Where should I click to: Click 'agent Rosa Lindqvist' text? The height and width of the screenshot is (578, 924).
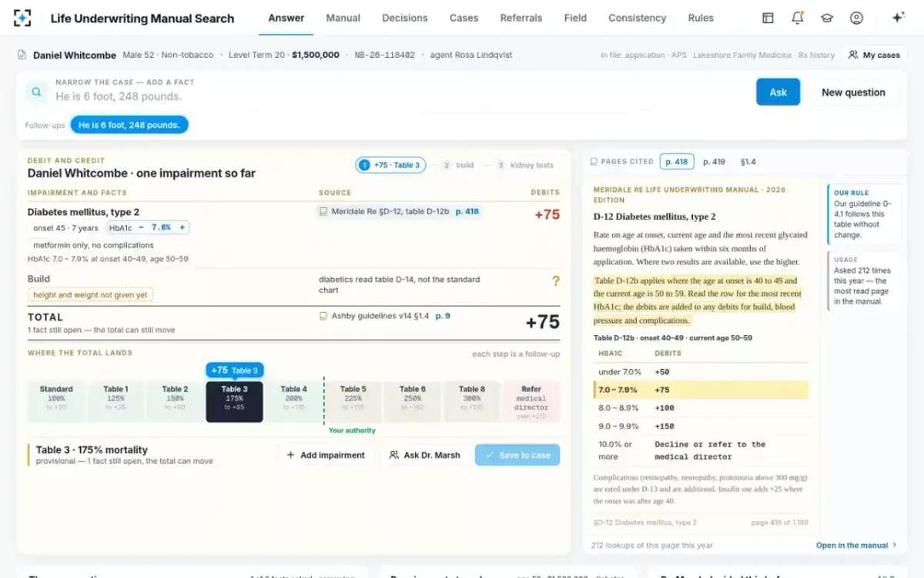pos(471,55)
